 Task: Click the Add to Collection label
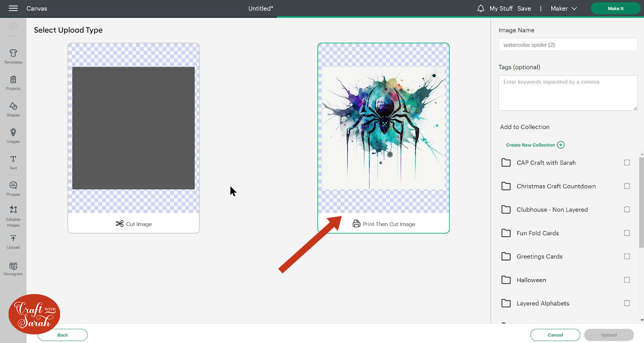click(525, 127)
